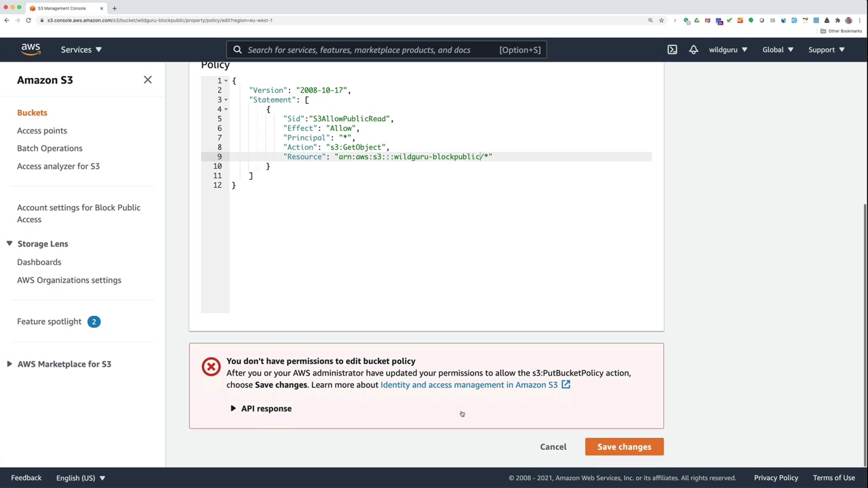Image resolution: width=868 pixels, height=488 pixels.
Task: Open the English (US) language dropdown
Action: tap(81, 478)
